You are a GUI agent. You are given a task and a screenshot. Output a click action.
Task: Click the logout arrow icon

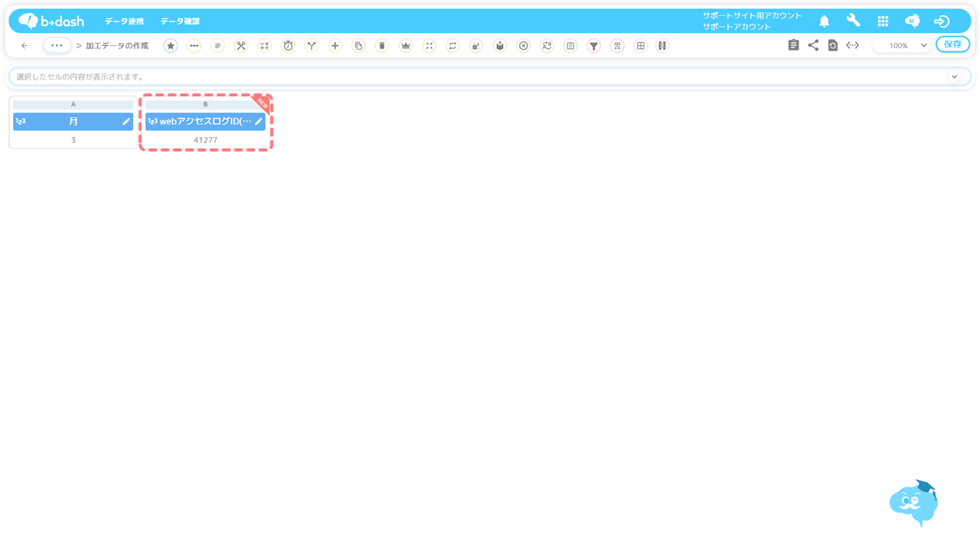942,21
